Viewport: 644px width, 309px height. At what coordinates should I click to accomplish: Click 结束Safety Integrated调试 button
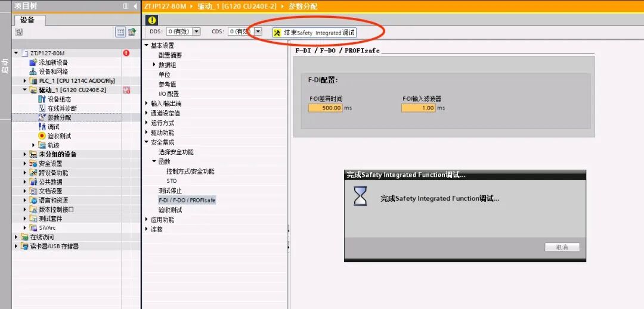click(314, 33)
